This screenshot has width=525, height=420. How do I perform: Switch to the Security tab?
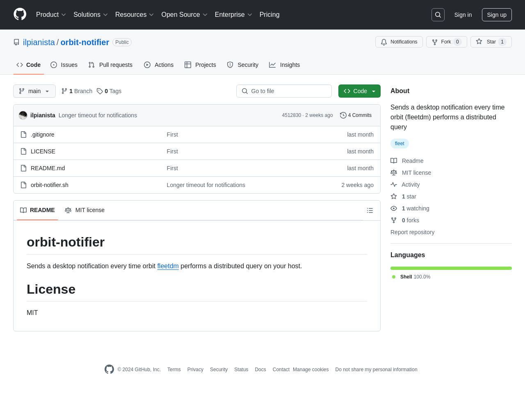243,65
